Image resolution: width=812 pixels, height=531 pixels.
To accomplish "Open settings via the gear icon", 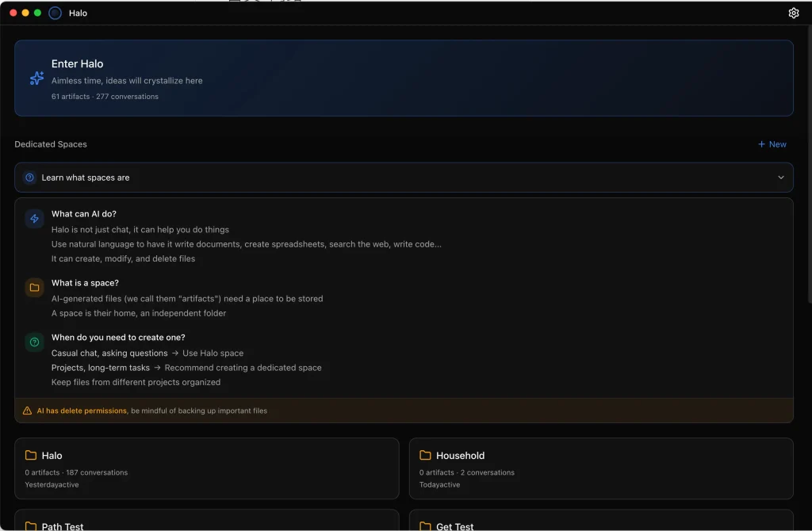I will [x=793, y=13].
